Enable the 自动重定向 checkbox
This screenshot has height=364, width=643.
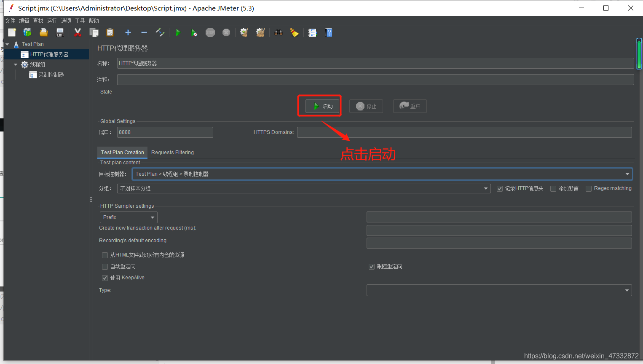point(105,267)
